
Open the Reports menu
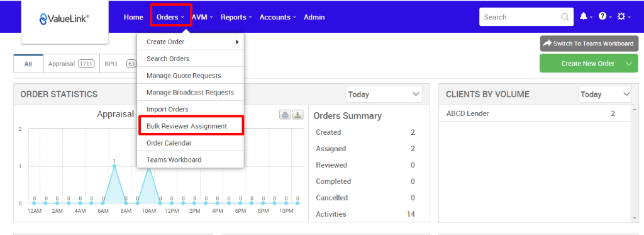pos(236,17)
